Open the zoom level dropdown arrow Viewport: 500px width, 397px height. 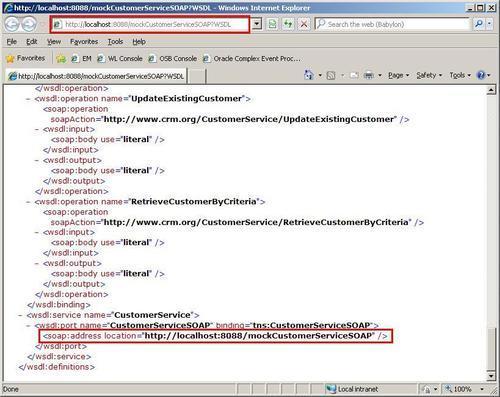coord(482,389)
